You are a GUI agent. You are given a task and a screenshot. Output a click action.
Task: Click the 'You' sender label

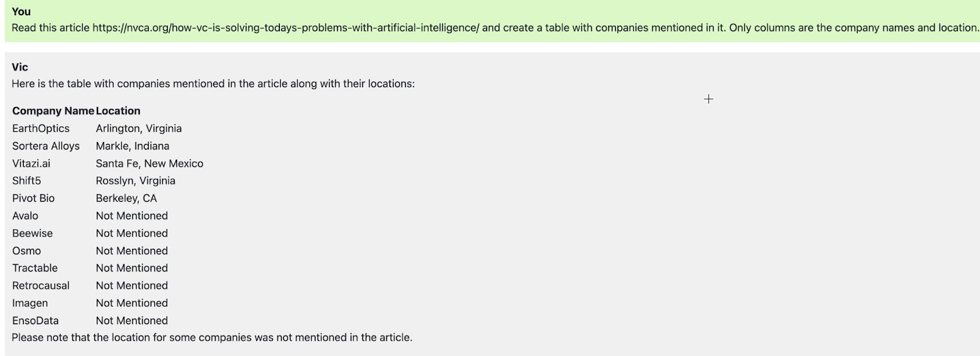tap(21, 12)
